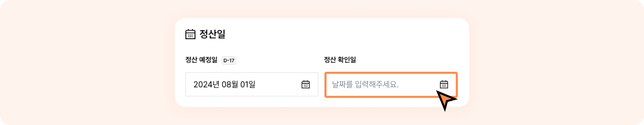The height and width of the screenshot is (125, 644).
Task: Click the D-17 badge
Action: [229, 60]
